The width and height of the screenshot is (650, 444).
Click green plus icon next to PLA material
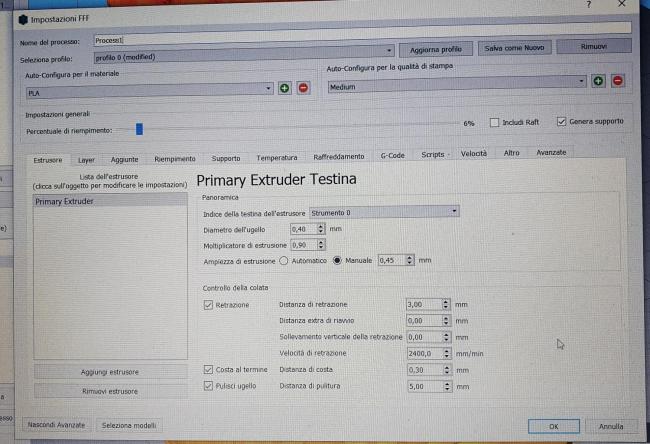click(x=285, y=89)
